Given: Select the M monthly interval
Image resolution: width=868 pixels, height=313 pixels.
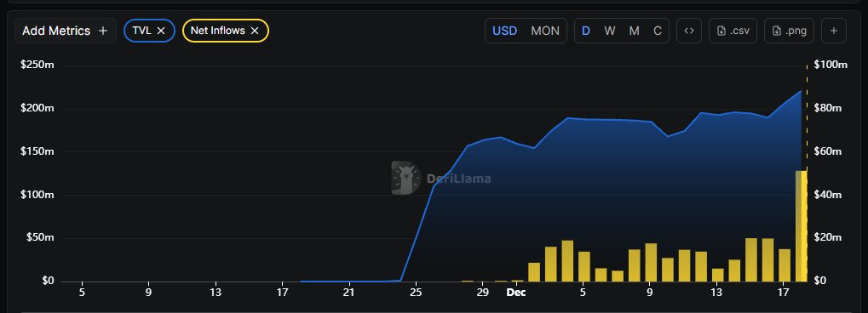Looking at the screenshot, I should [634, 31].
